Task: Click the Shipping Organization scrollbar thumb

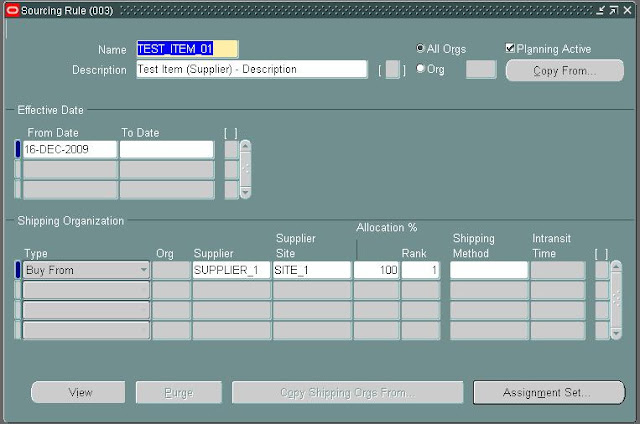Action: pos(616,300)
